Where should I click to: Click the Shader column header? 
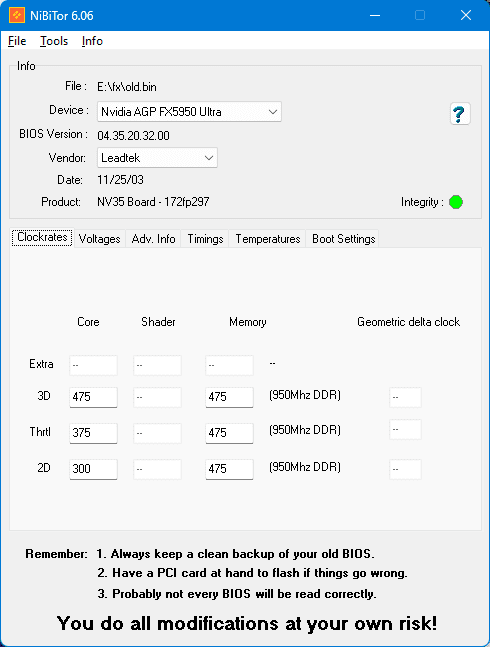(x=158, y=322)
